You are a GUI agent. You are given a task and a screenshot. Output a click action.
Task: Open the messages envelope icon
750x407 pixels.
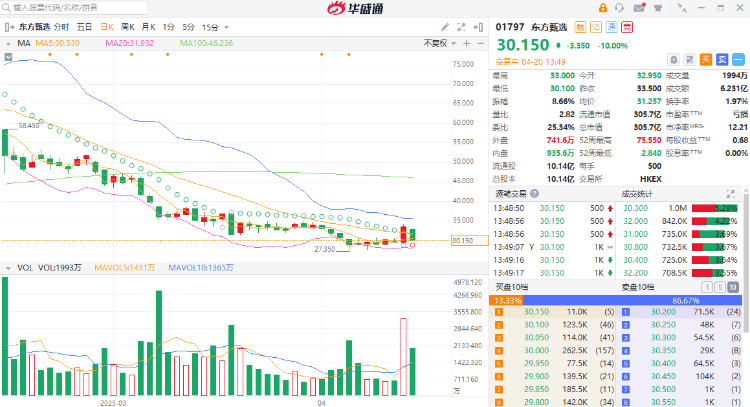639,8
